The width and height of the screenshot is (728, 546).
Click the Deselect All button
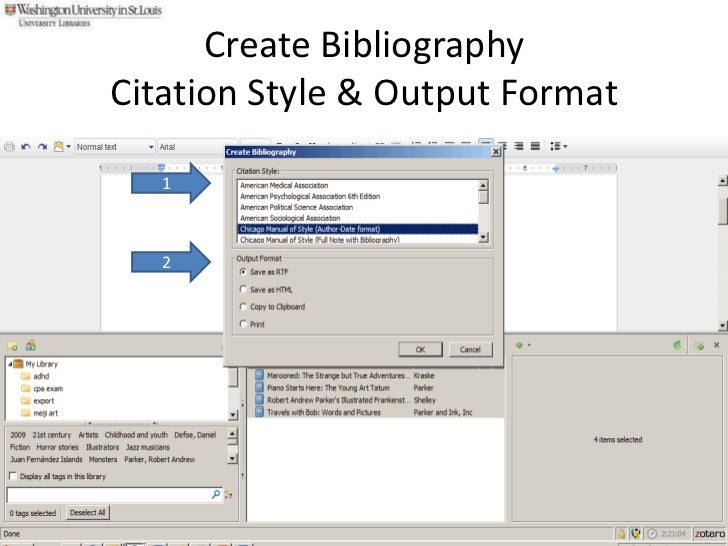click(x=88, y=513)
